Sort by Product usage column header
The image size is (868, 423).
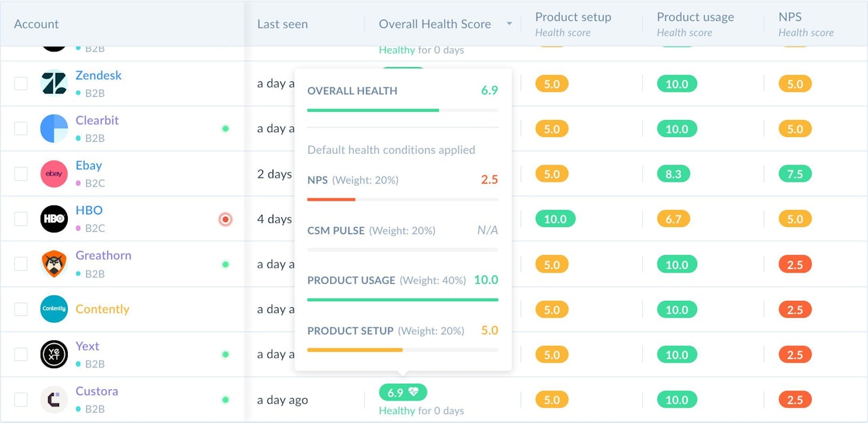tap(695, 18)
